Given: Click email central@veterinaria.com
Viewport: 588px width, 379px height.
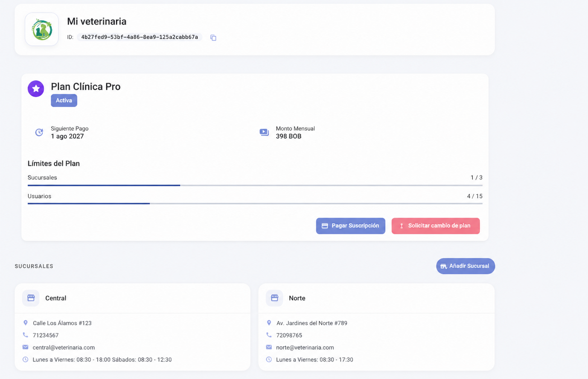Looking at the screenshot, I should click(x=64, y=347).
